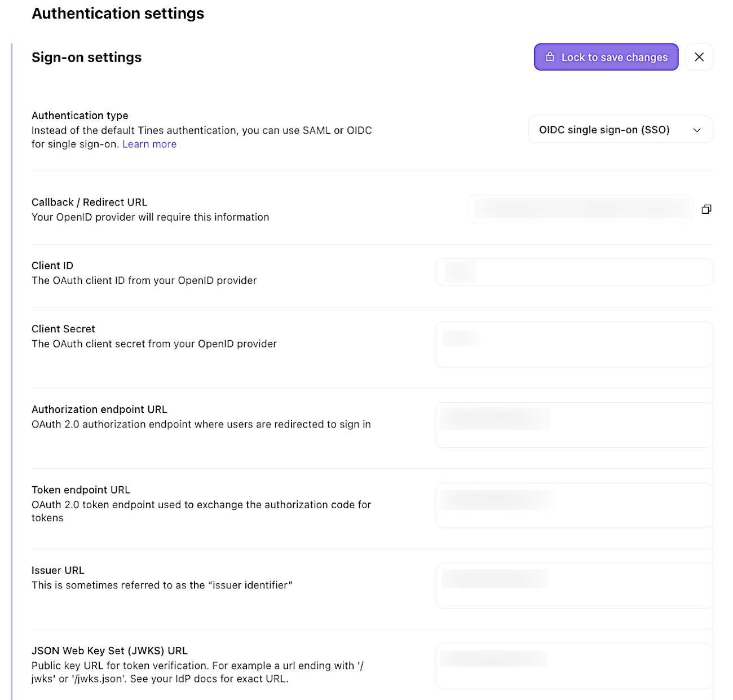Open the Authentication type dropdown
Viewport: 733px width, 700px height.
pyautogui.click(x=620, y=130)
